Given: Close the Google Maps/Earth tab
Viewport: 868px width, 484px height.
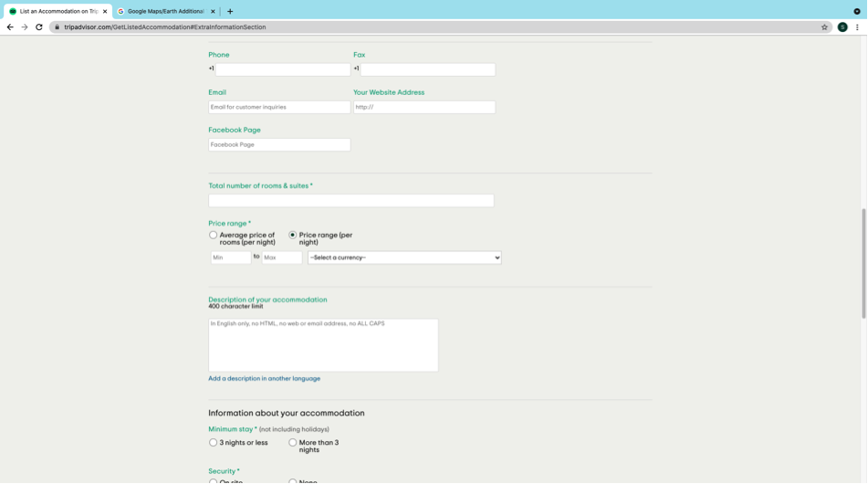Looking at the screenshot, I should click(213, 12).
